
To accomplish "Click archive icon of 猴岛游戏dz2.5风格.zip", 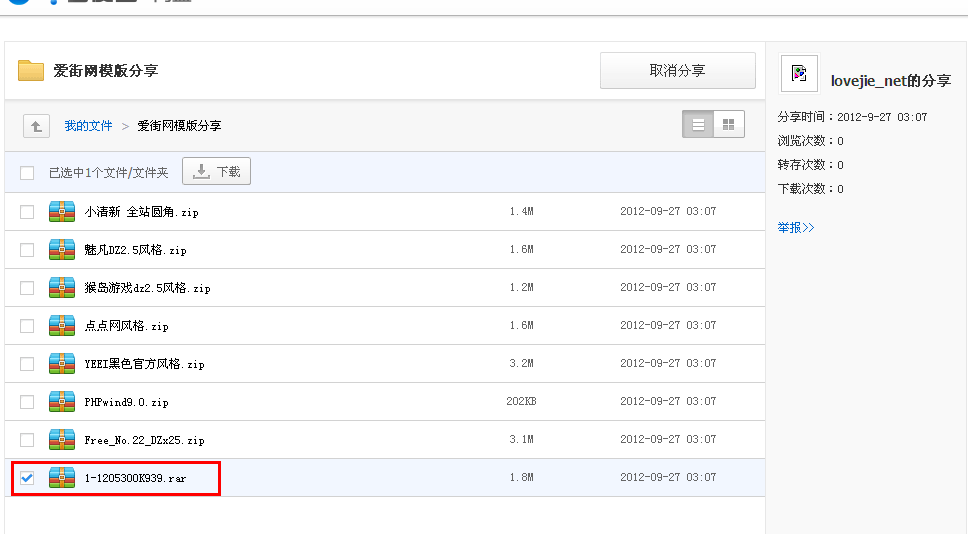I will (x=62, y=288).
